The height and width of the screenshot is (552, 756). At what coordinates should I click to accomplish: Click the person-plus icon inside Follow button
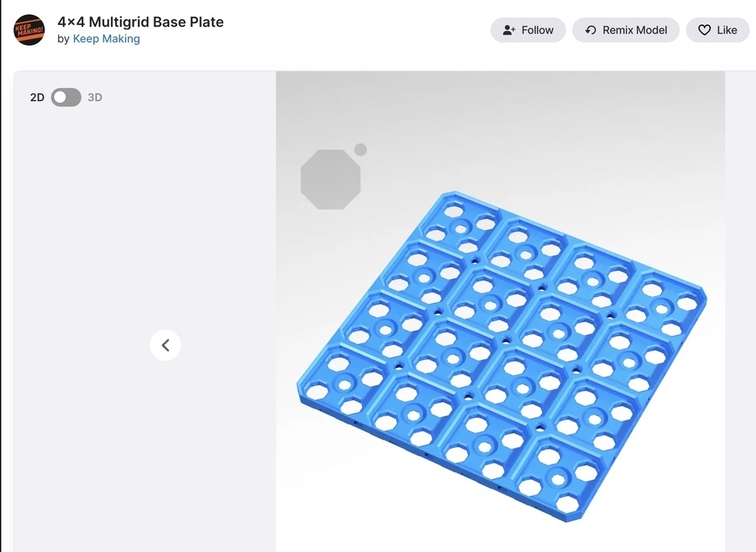(509, 30)
